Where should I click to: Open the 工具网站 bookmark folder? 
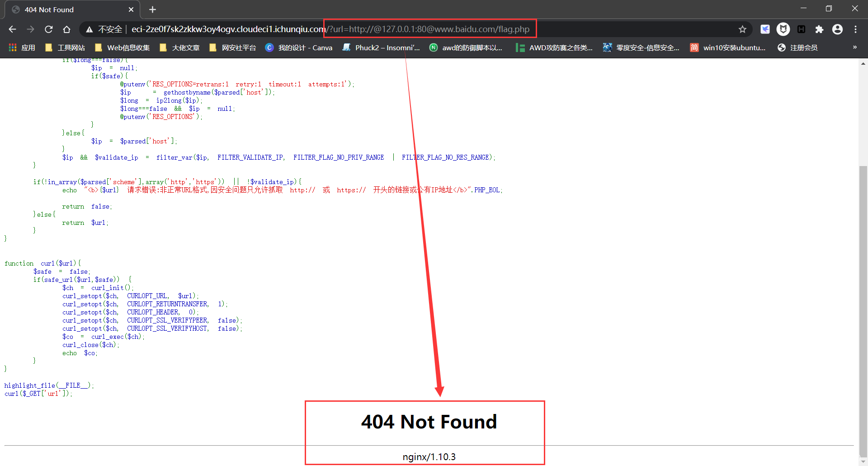point(66,48)
